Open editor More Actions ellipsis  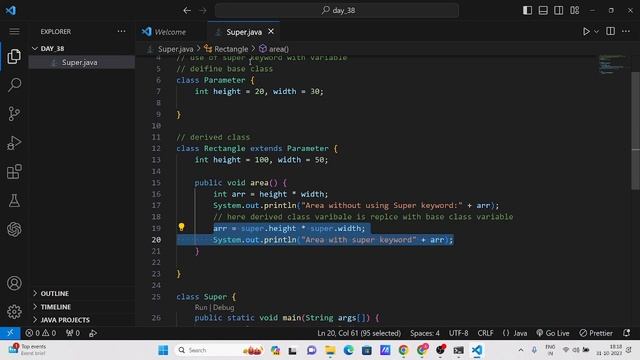(x=626, y=31)
